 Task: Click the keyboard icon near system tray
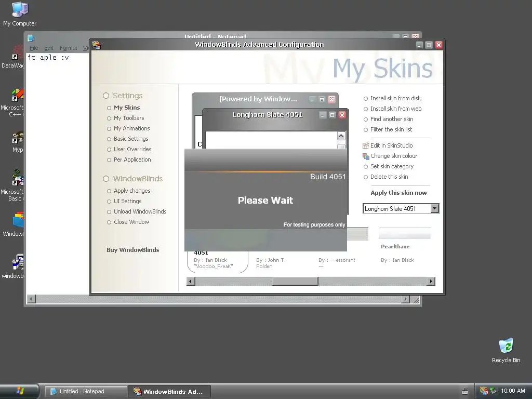465,392
